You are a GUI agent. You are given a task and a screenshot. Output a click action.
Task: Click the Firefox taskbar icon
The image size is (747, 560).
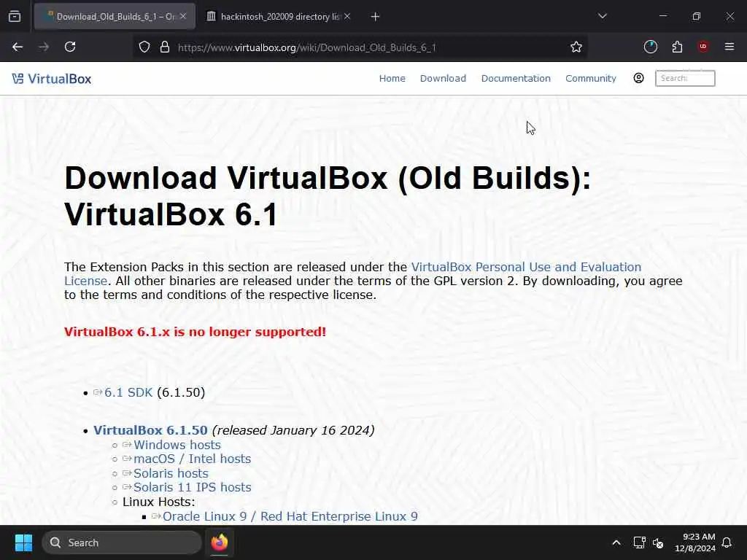click(x=219, y=542)
